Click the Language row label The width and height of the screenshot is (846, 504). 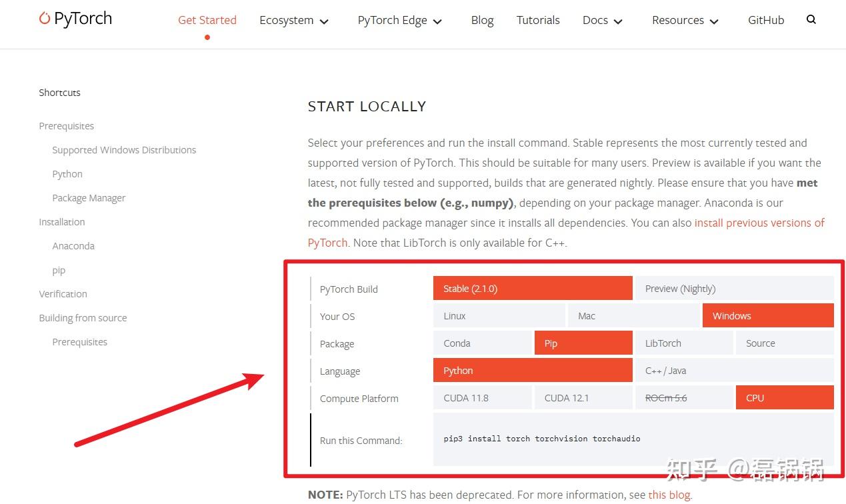point(340,371)
